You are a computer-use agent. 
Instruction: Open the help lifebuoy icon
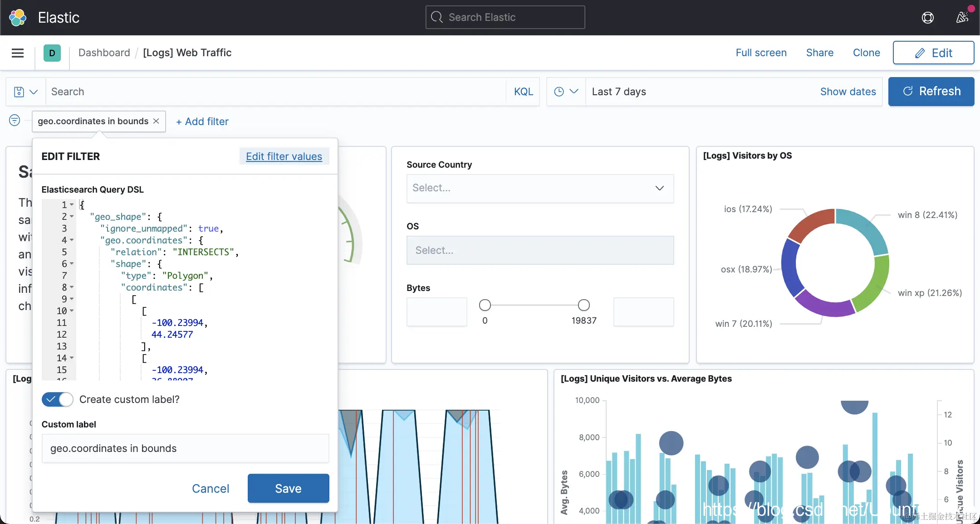[928, 18]
